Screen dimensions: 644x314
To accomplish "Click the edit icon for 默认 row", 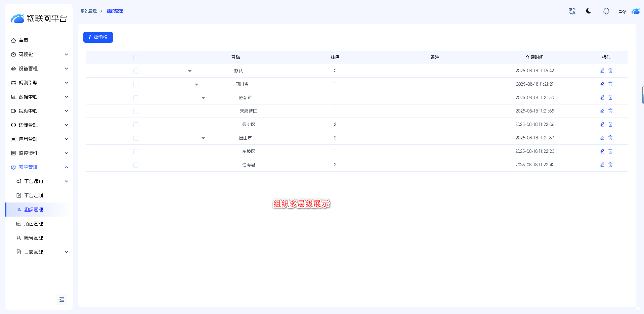I will [602, 71].
